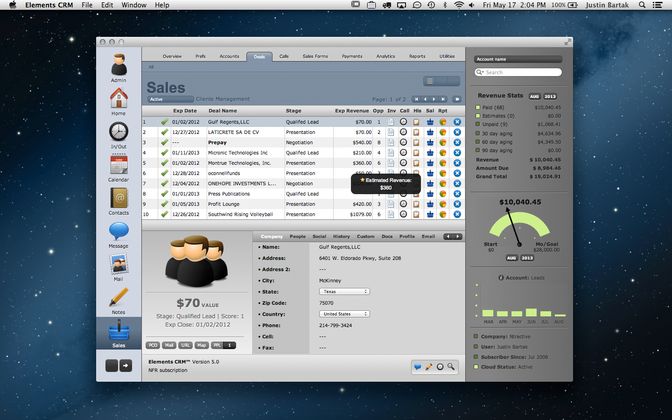Screen dimensions: 672x420
Task: Go to Home via the house icon
Action: tap(118, 99)
